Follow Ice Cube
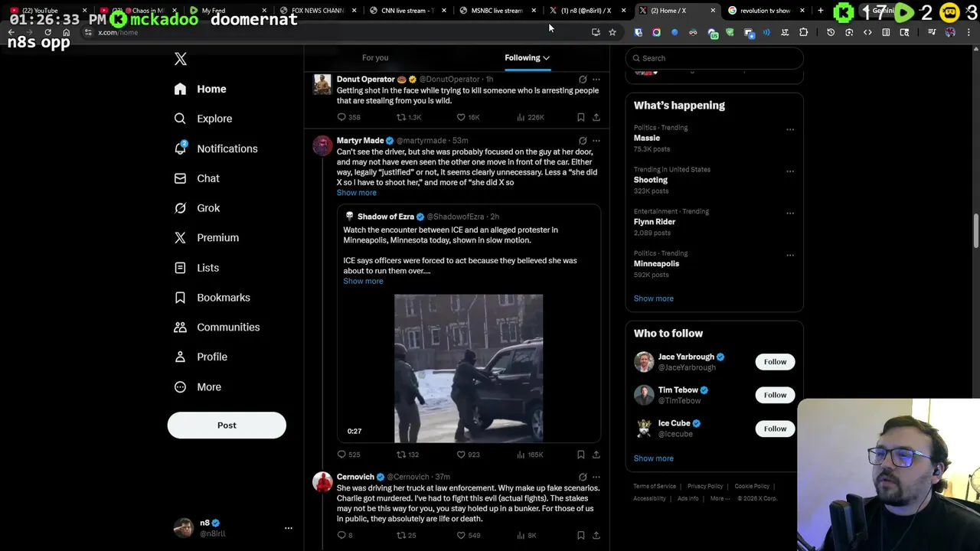Image resolution: width=980 pixels, height=551 pixels. [x=775, y=429]
